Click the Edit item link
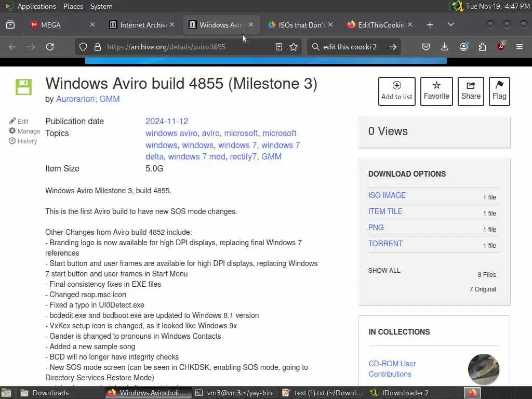The width and height of the screenshot is (532, 399). click(19, 121)
